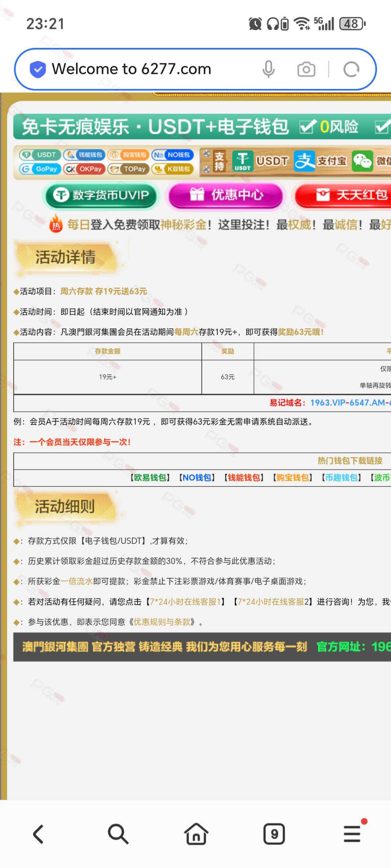Screen dimensions: 391x868
Task: Click the 奖励 table header
Action: click(x=228, y=351)
